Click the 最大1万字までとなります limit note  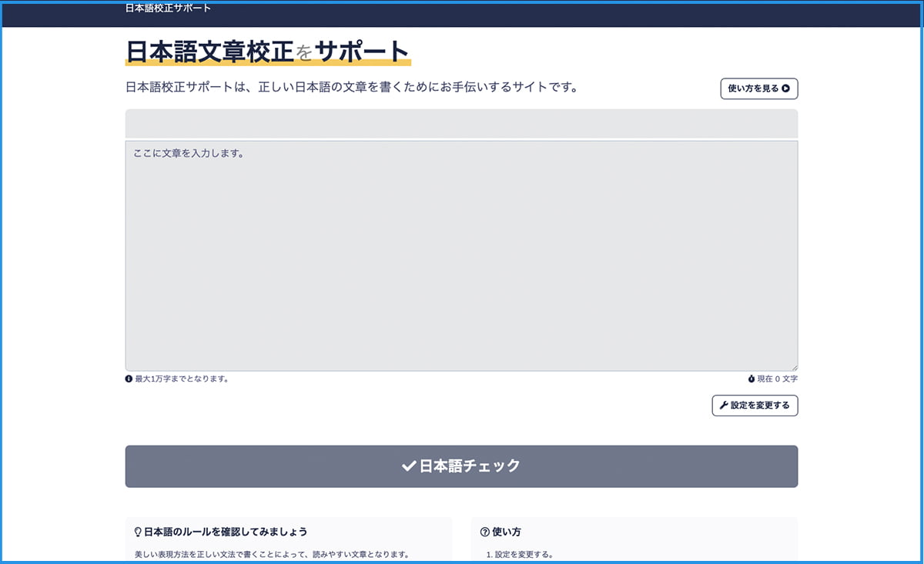click(x=182, y=379)
